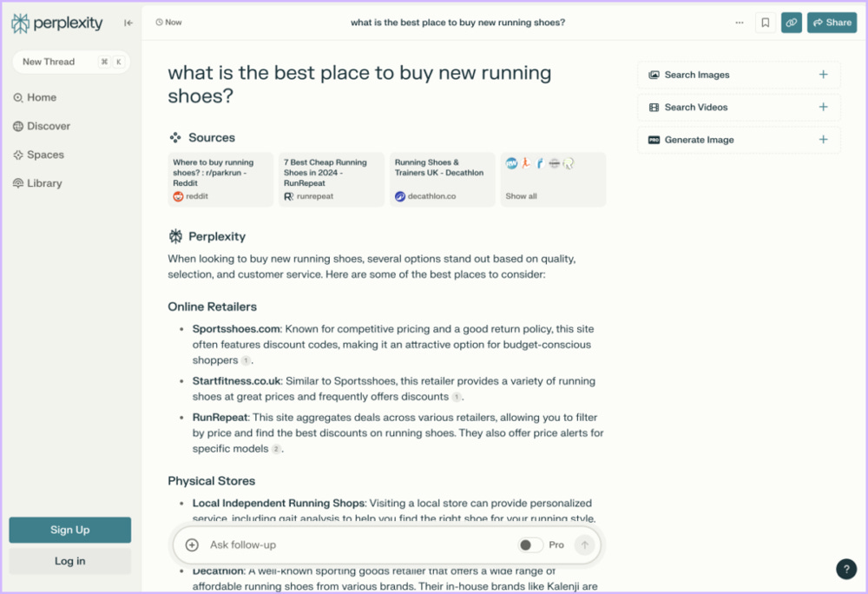Show all sources

point(553,180)
